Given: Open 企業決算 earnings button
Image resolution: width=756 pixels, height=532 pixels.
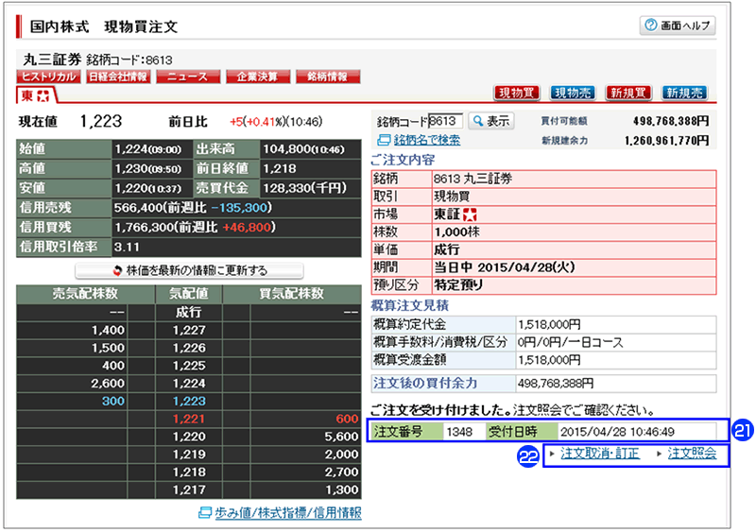Looking at the screenshot, I should click(x=258, y=77).
